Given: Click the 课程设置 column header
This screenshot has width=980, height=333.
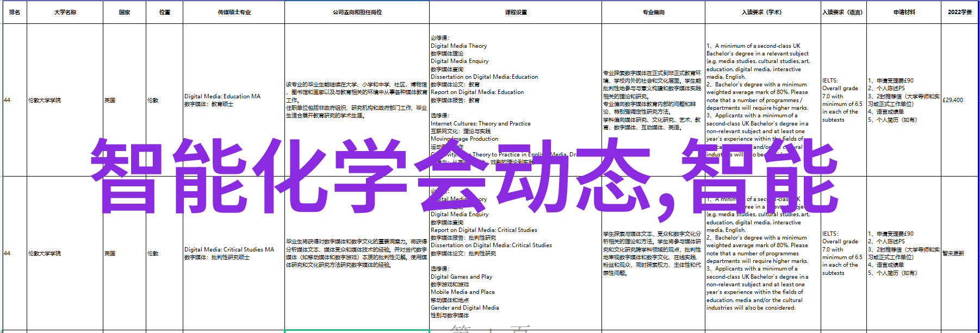Looking at the screenshot, I should 516,12.
